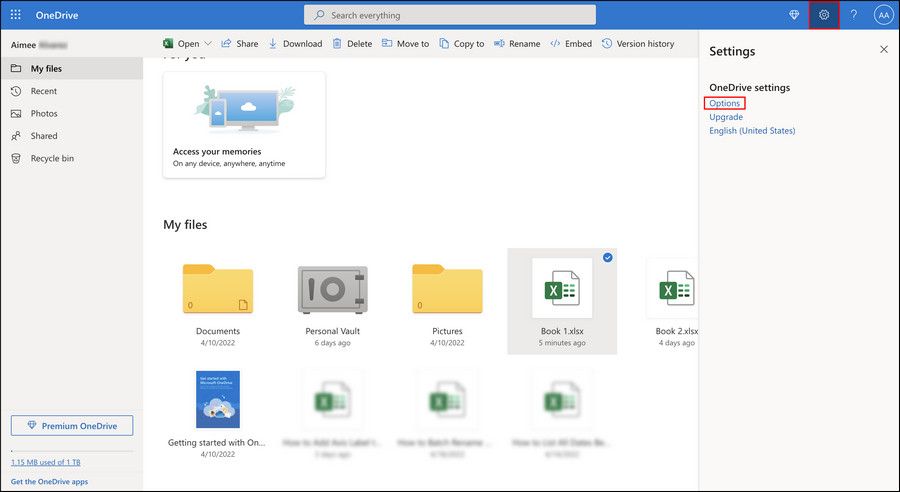The height and width of the screenshot is (492, 900).
Task: Open the Pictures folder
Action: coord(447,289)
